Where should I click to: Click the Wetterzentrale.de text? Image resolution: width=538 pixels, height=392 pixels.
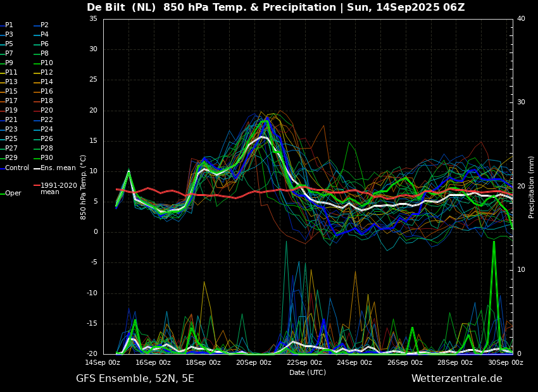[x=457, y=379]
